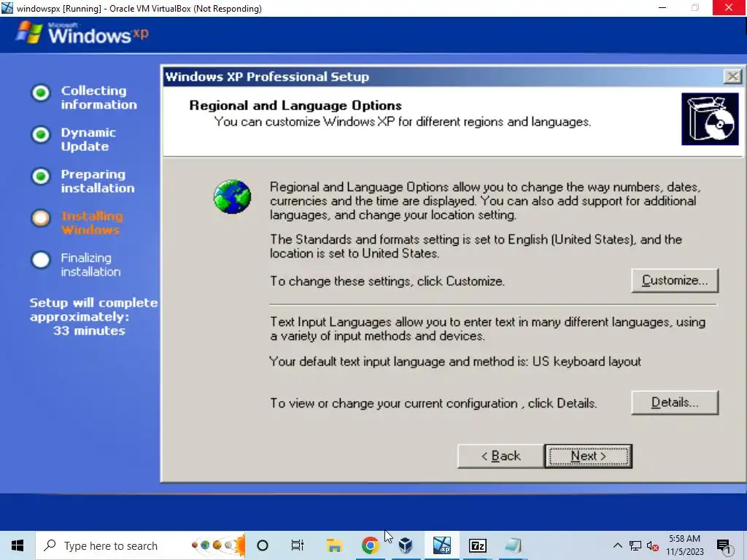
Task: Click 'To change these settings, click Customize.' text
Action: point(387,281)
